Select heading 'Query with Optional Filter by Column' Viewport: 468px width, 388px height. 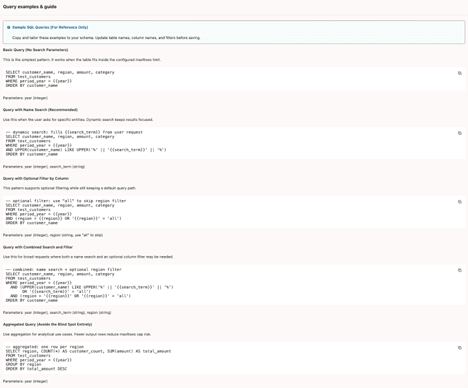(x=36, y=178)
